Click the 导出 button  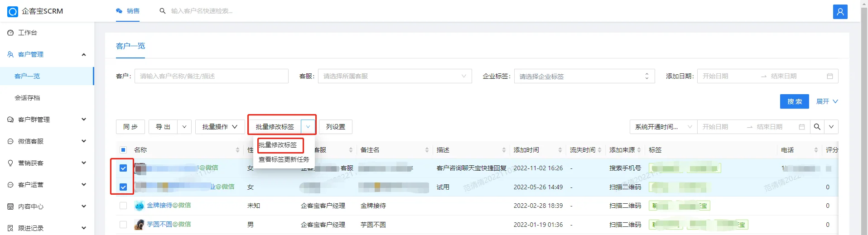(x=163, y=127)
